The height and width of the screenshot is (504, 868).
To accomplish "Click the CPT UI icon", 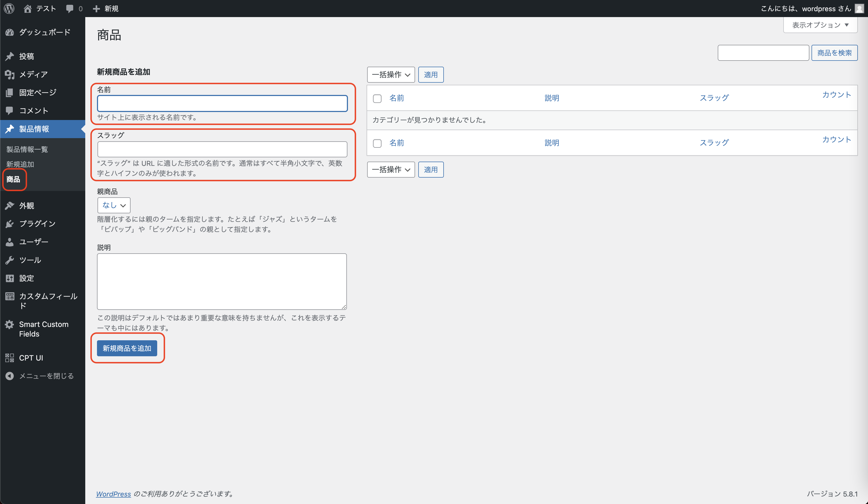I will coord(10,358).
